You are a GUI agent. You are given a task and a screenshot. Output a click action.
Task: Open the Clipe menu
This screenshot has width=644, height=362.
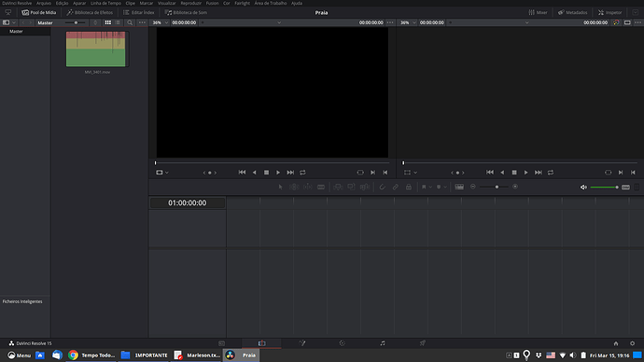tap(130, 3)
